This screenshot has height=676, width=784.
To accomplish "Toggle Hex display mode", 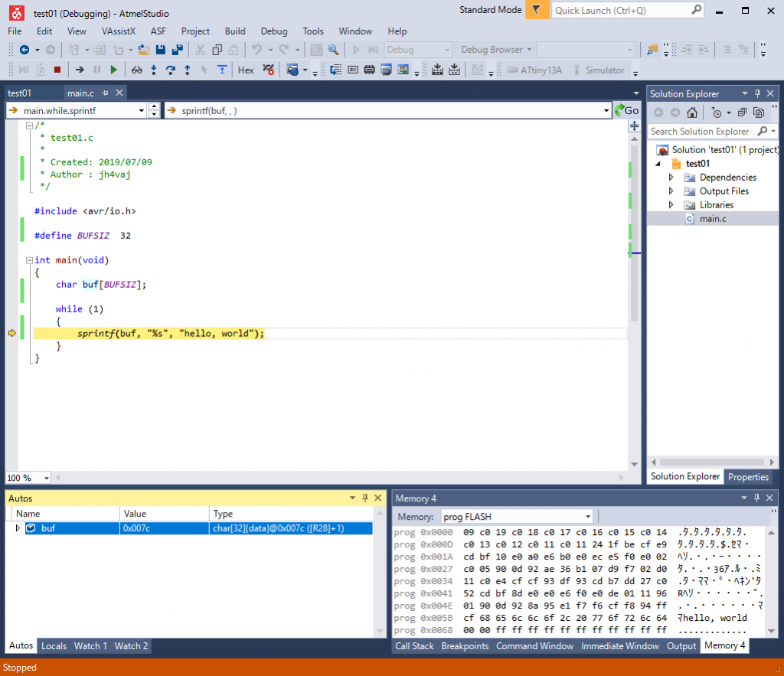I will [246, 70].
